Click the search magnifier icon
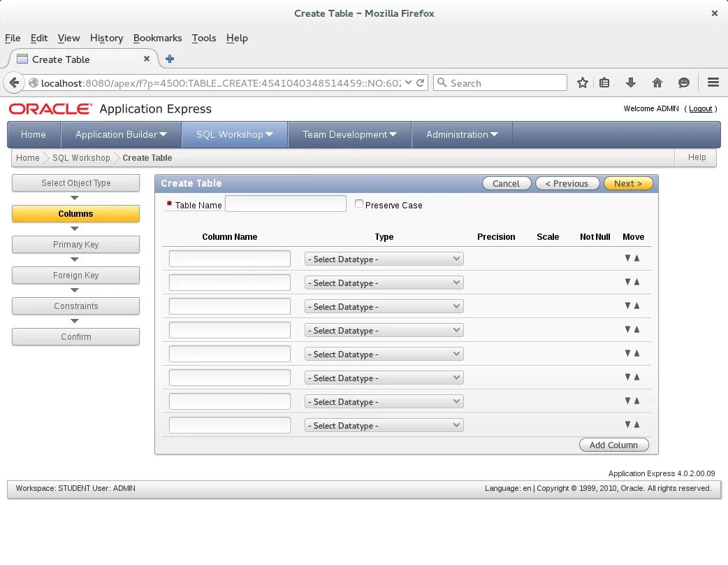The height and width of the screenshot is (565, 728). pyautogui.click(x=442, y=83)
